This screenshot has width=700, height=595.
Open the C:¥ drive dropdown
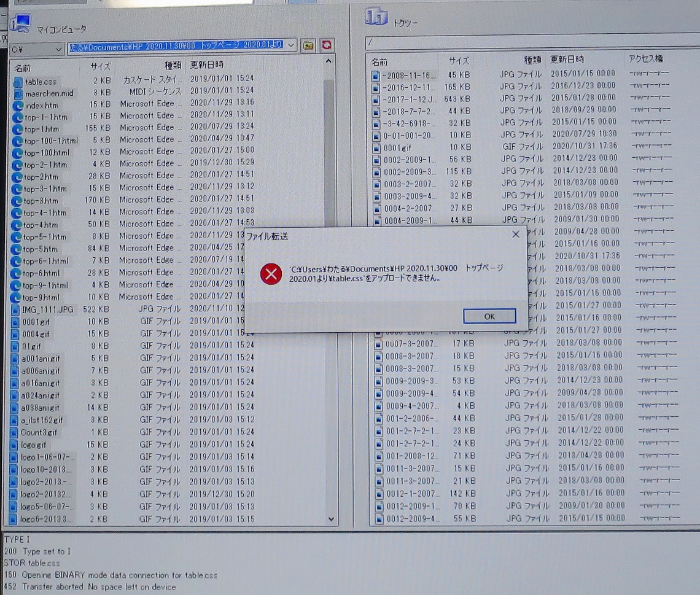tap(59, 49)
